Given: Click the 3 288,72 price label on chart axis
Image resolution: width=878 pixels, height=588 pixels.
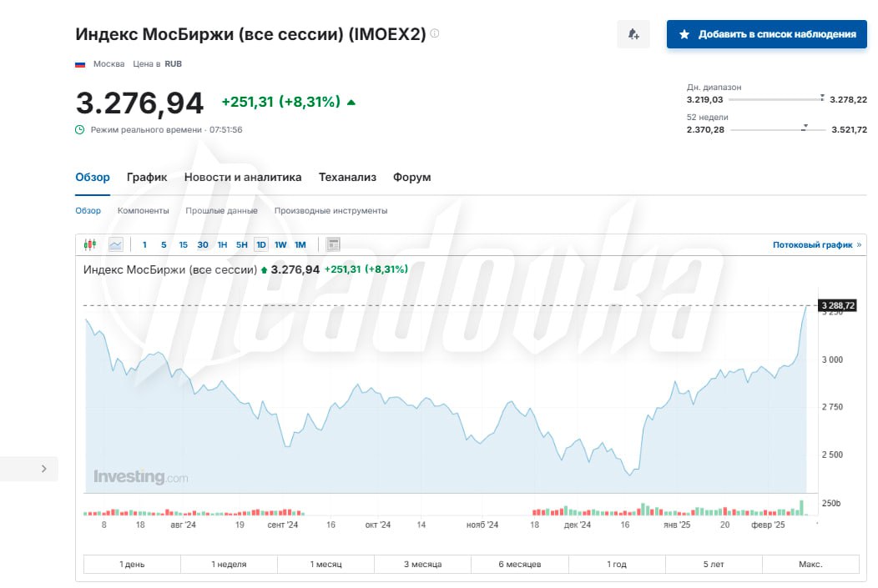Looking at the screenshot, I should pos(838,306).
